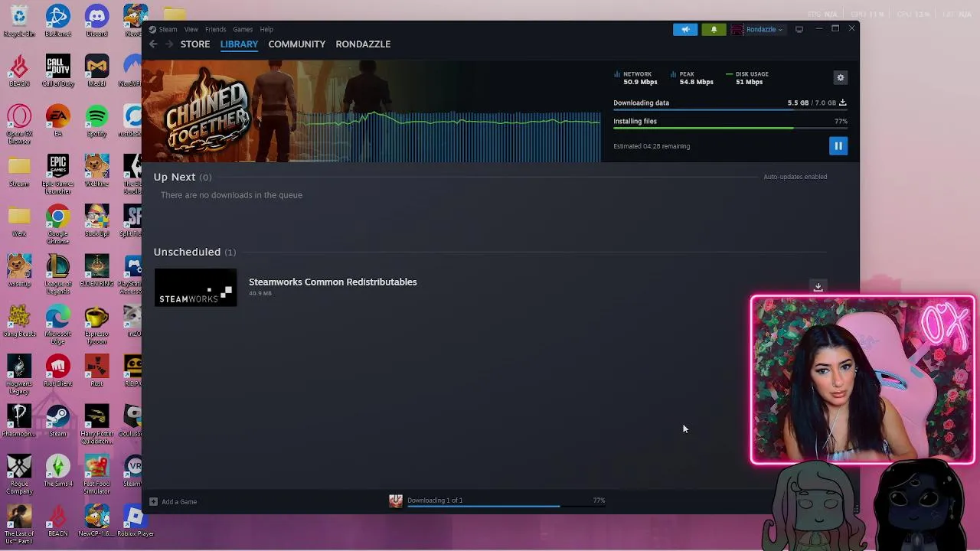Select the Battle.net desktop icon
The height and width of the screenshot is (551, 980).
57,21
